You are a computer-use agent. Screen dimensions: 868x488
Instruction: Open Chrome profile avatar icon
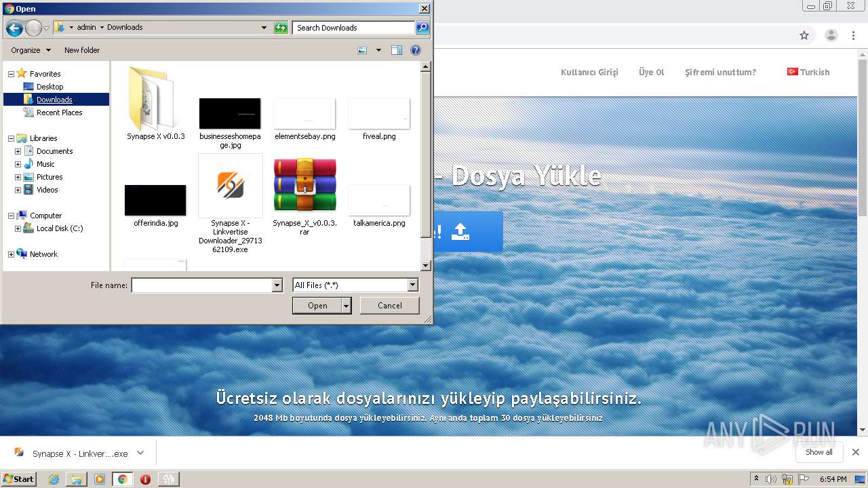click(x=831, y=35)
